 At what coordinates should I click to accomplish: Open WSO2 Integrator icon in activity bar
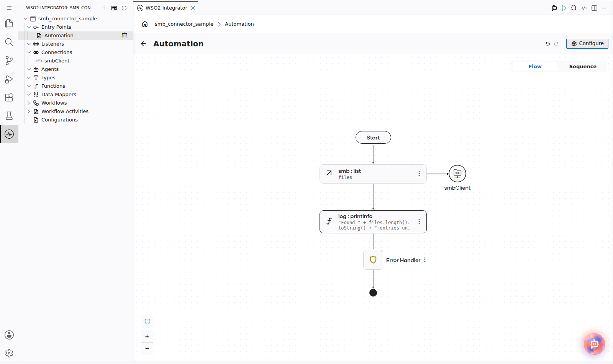pos(9,134)
